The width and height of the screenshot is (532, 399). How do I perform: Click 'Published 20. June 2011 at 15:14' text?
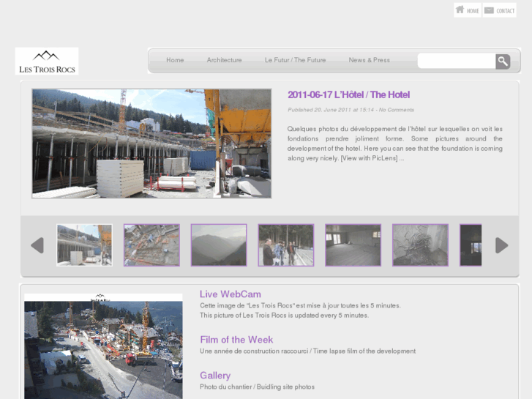tap(331, 110)
